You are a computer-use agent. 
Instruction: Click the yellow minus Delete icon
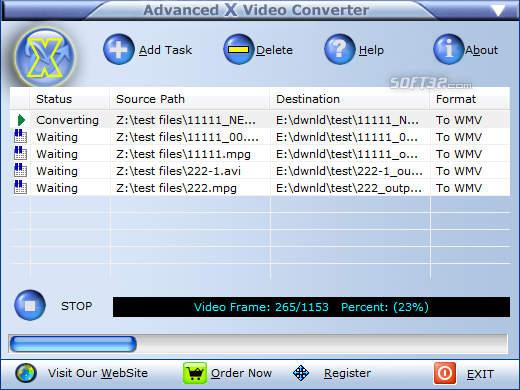[x=238, y=49]
